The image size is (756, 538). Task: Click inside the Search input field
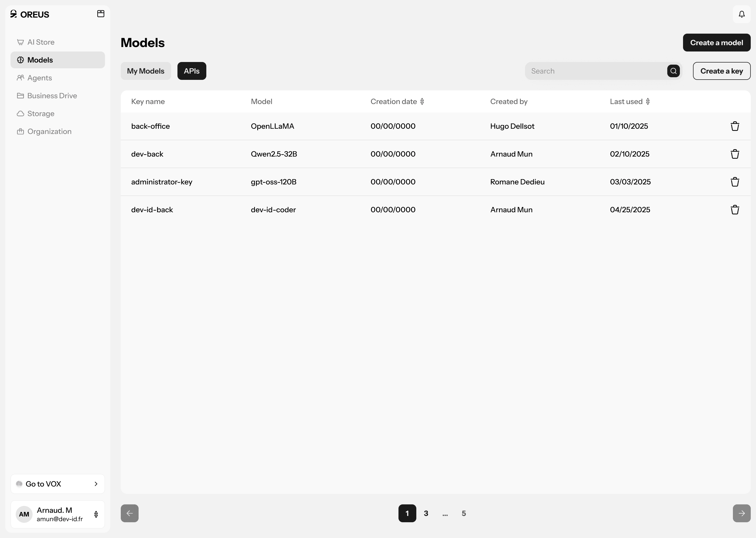pyautogui.click(x=596, y=71)
